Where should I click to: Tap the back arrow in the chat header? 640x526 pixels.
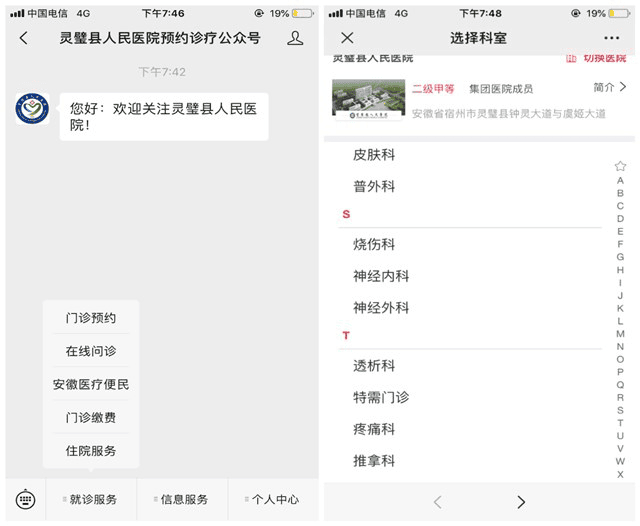[24, 38]
